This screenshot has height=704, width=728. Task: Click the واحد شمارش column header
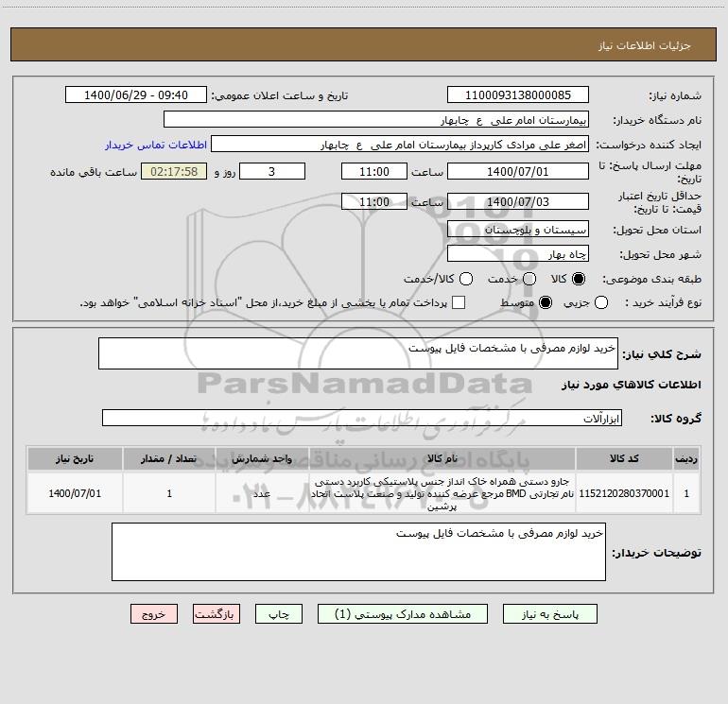click(262, 458)
